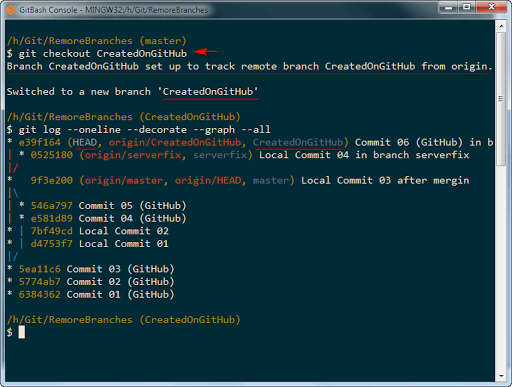Screen dimensions: 512x387
Task: Click 'Commit 02 (GitHub)' message
Action: click(120, 282)
